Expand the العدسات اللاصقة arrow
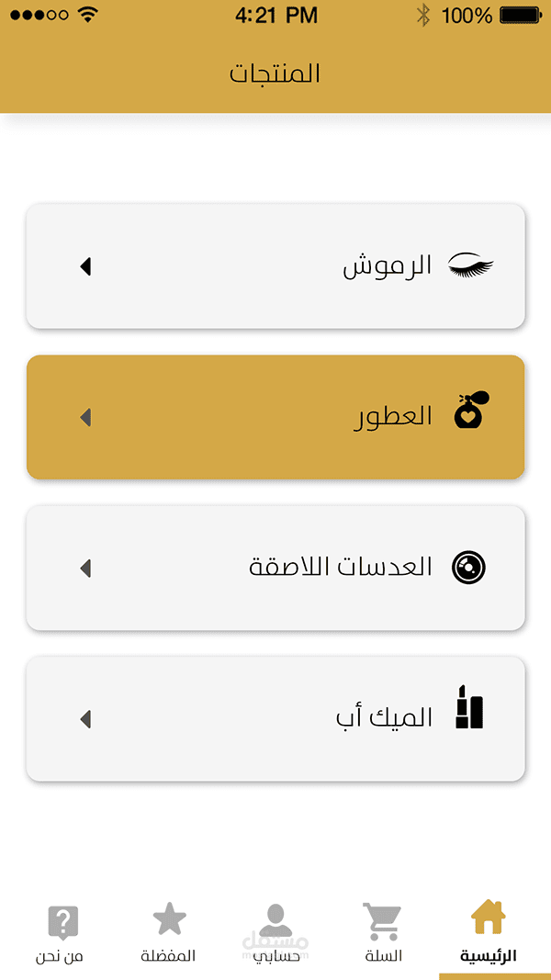This screenshot has width=551, height=980. (85, 569)
